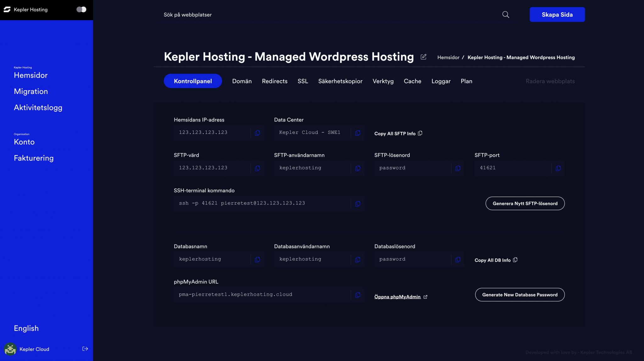Click the Copy All DB Info icon
Image resolution: width=644 pixels, height=361 pixels.
(x=515, y=260)
